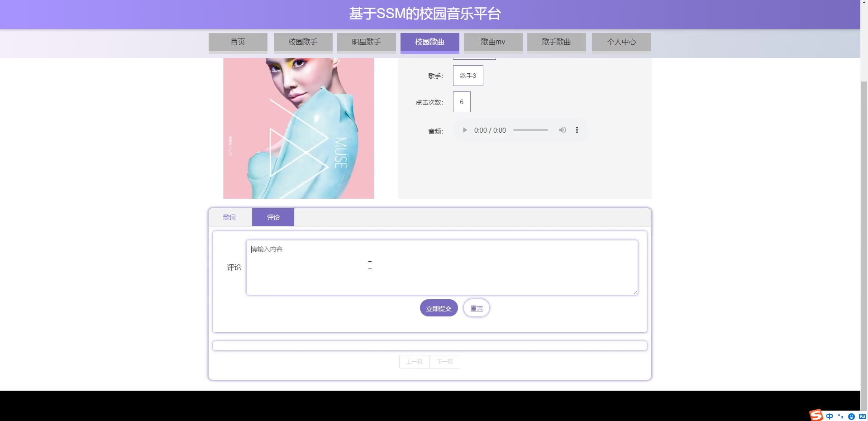868x421 pixels.
Task: Click the comment textarea's corner handle
Action: tap(635, 292)
